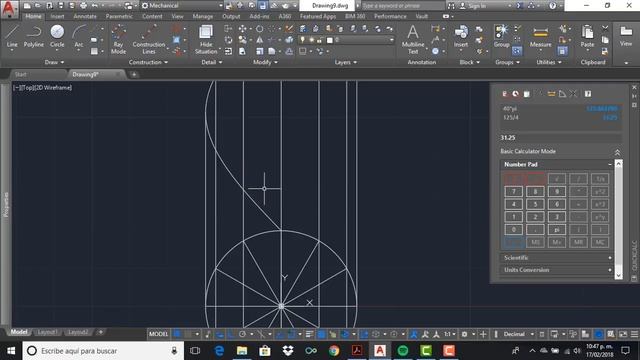Viewport: 640px width, 360px height.
Task: Open the Annotate ribbon tab
Action: tap(85, 16)
